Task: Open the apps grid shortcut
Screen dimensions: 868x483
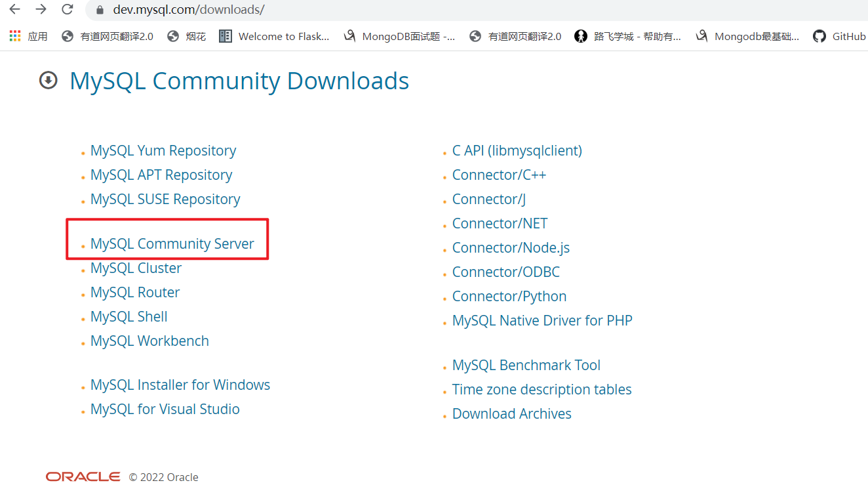Action: coord(29,36)
